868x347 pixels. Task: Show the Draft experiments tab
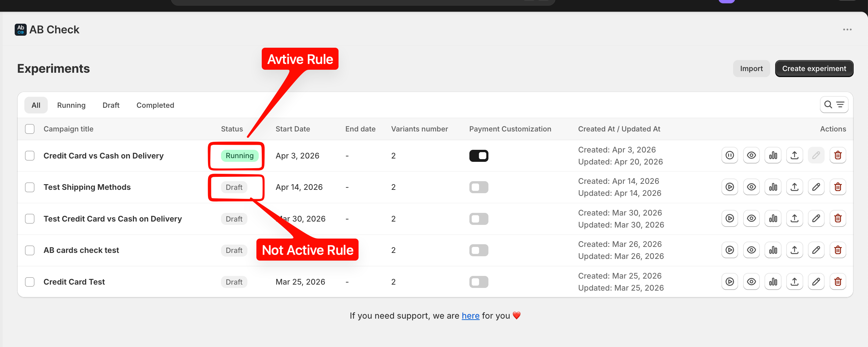(111, 105)
